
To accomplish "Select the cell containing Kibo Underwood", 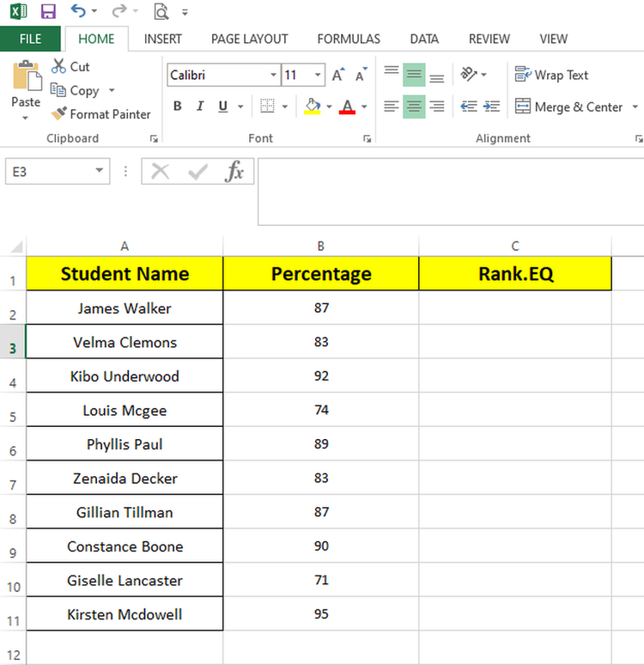I will coord(125,375).
